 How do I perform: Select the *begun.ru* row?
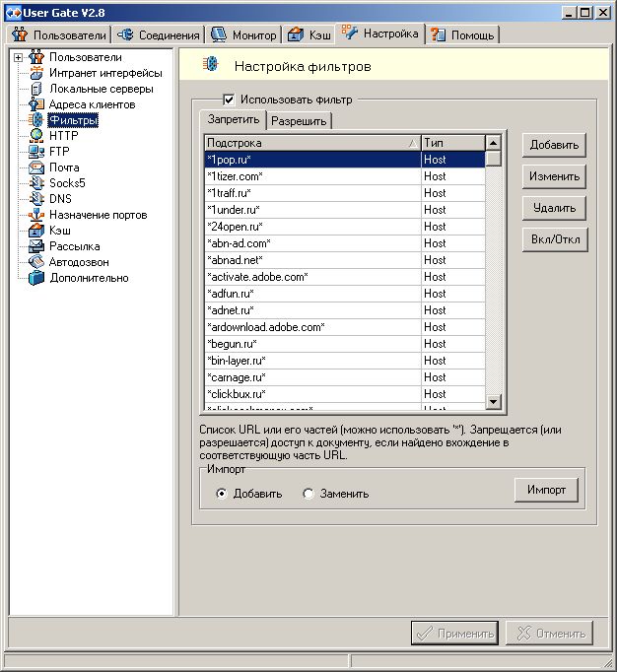tap(345, 343)
